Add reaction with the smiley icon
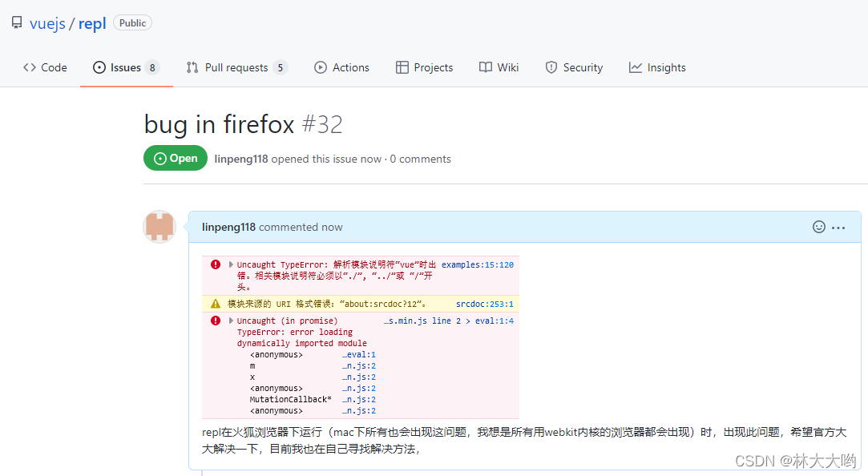This screenshot has height=476, width=868. (x=819, y=227)
